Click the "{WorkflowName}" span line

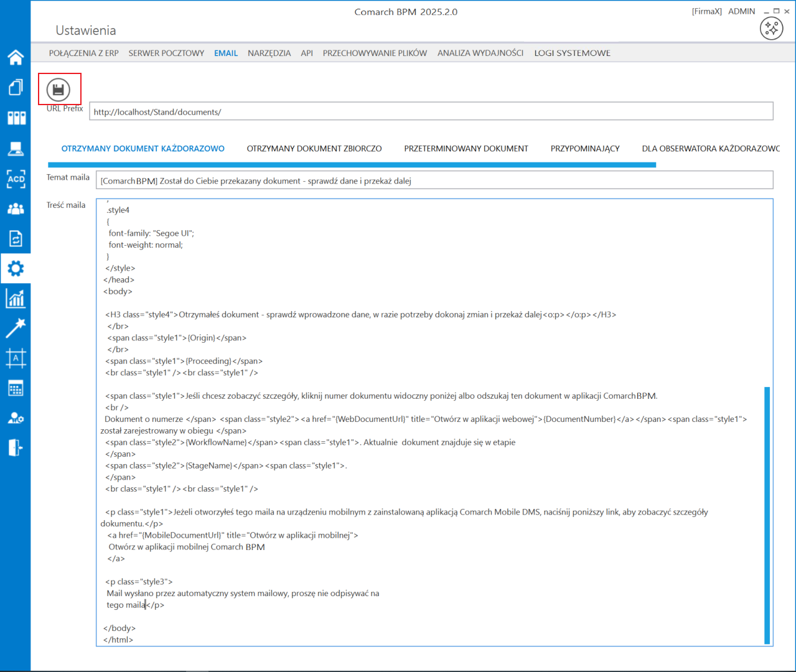310,442
